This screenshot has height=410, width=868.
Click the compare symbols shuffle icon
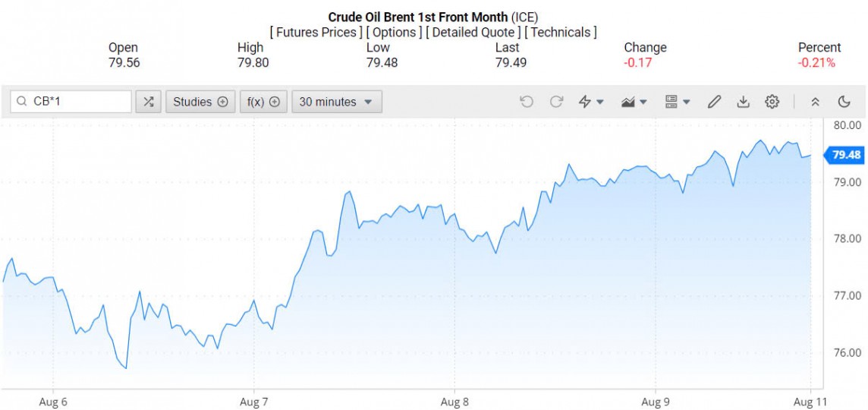pyautogui.click(x=149, y=102)
